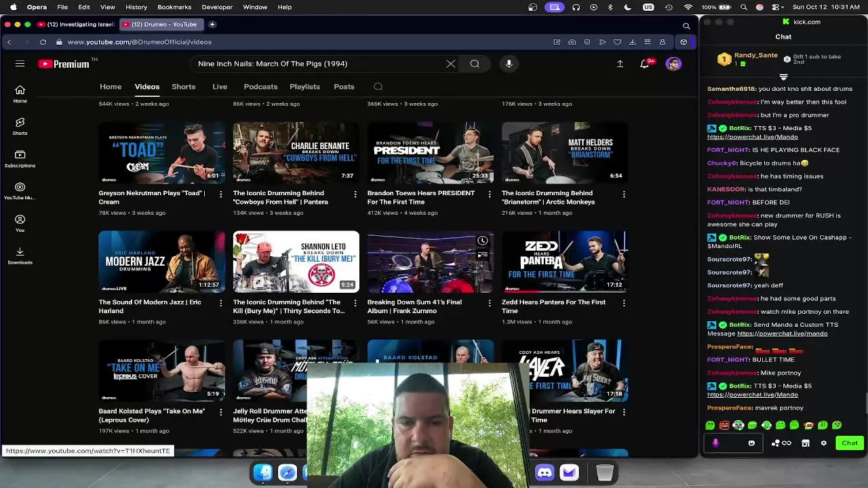Switch to the Live channel tab
Viewport: 868px width, 488px height.
[220, 87]
